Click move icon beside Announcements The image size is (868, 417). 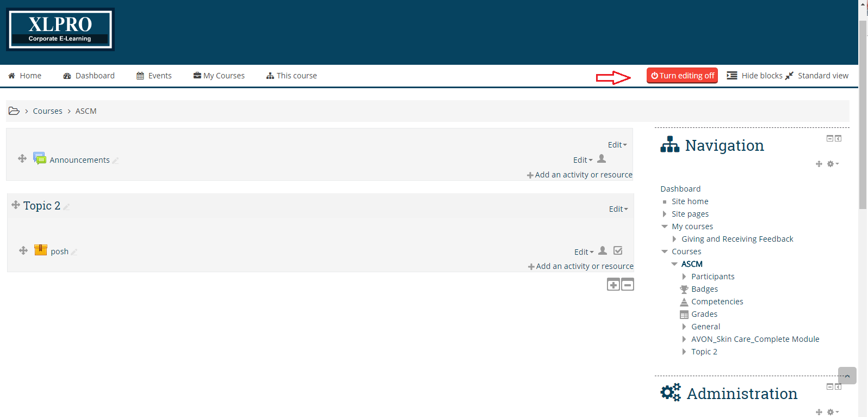pyautogui.click(x=22, y=158)
